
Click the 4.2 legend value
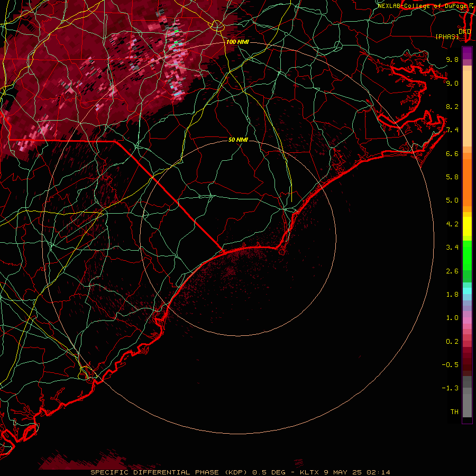coord(452,224)
